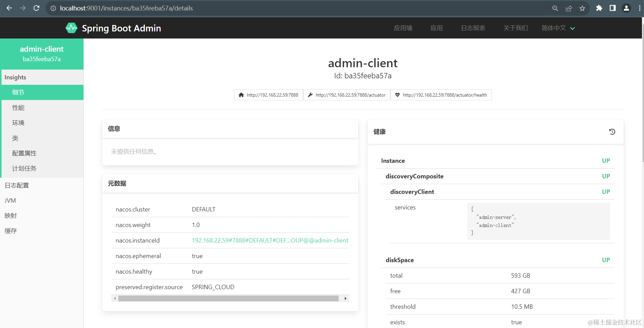
Task: Open the extensions puzzle icon
Action: 599,8
